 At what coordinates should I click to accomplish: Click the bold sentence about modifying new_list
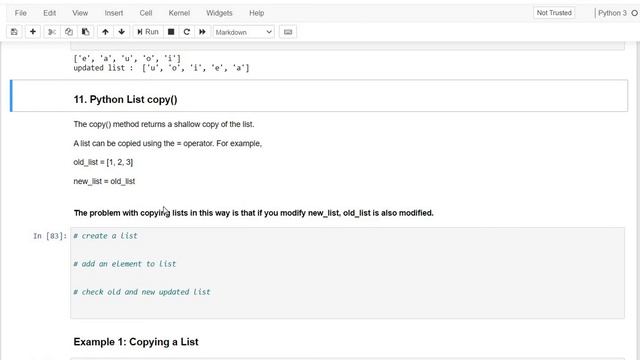click(253, 213)
